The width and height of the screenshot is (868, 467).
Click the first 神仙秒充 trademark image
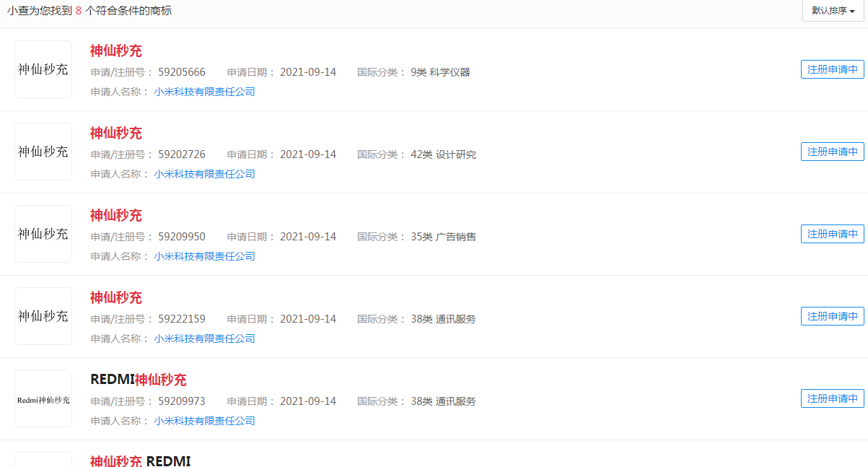pos(43,69)
